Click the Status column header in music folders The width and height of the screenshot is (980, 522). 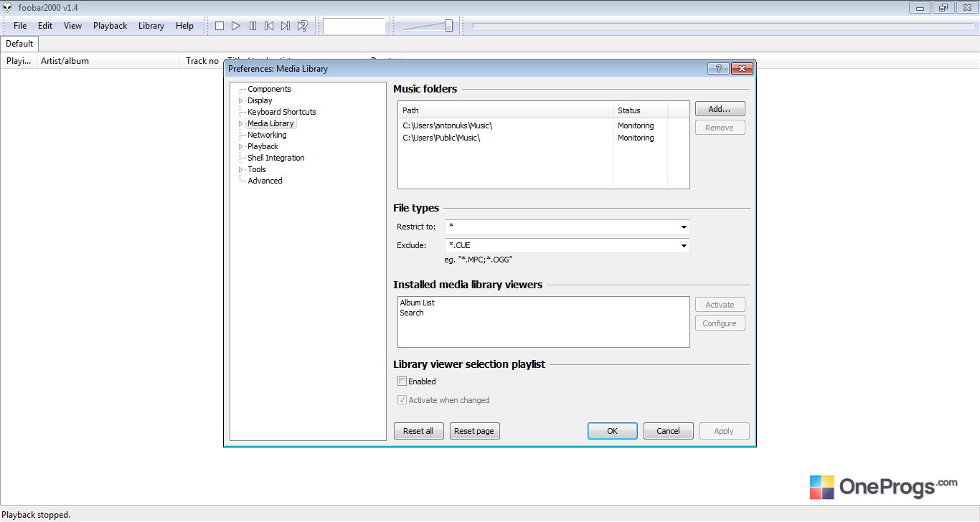tap(641, 110)
